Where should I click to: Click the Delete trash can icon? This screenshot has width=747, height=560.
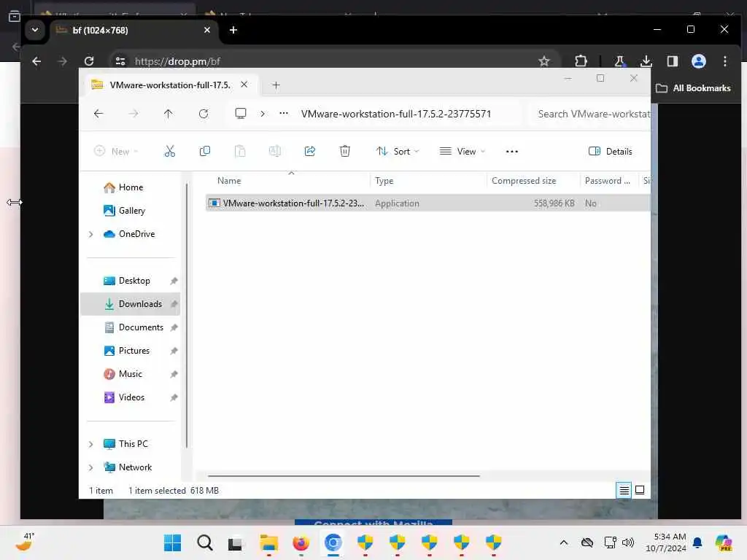(x=345, y=152)
